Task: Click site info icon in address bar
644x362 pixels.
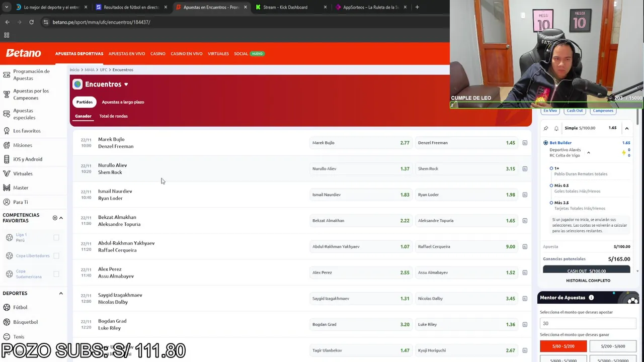Action: coord(46,22)
